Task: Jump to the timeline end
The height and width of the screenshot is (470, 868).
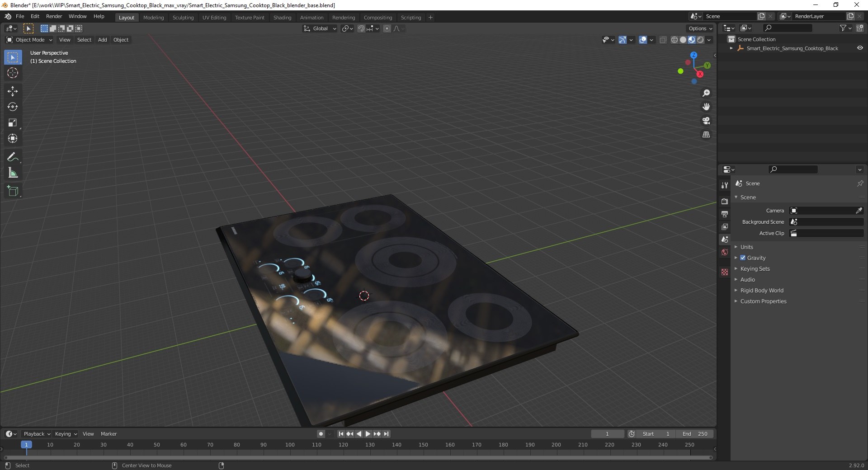Action: [x=386, y=434]
